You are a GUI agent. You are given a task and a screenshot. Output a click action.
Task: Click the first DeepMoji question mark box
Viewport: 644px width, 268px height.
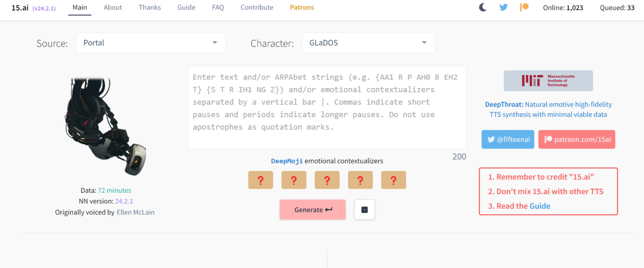(260, 180)
